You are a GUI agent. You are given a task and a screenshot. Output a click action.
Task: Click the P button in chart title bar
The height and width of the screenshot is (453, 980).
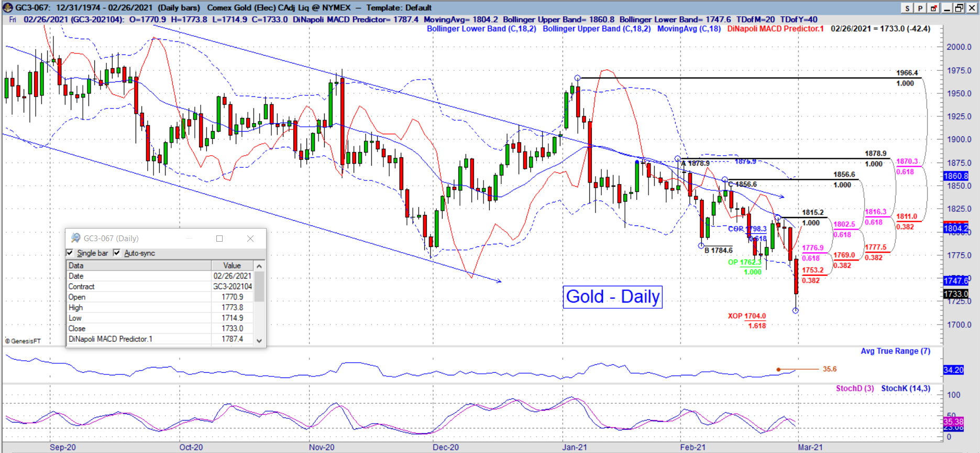pyautogui.click(x=920, y=8)
